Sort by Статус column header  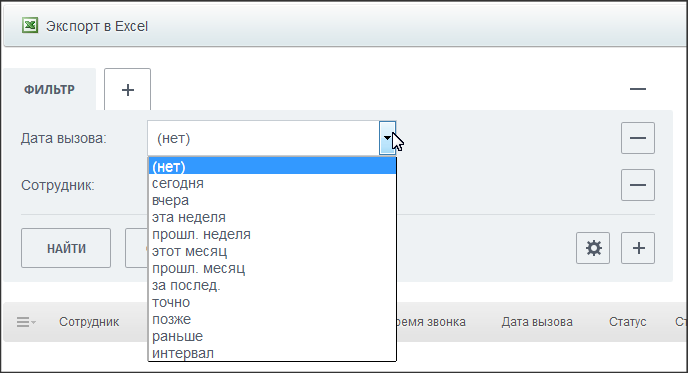point(627,322)
